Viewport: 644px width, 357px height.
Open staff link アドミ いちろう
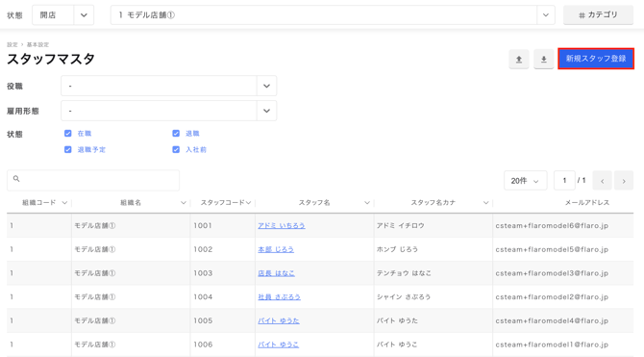[x=282, y=225]
